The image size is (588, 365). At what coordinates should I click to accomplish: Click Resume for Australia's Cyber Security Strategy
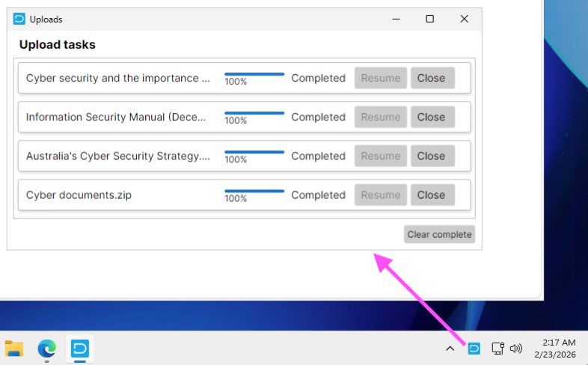click(381, 156)
